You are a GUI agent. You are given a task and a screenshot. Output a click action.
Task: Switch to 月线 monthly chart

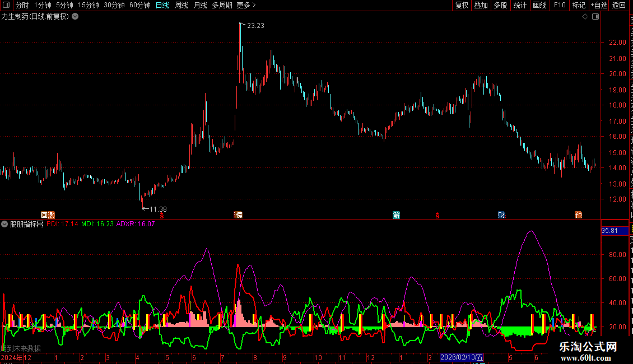[x=200, y=5]
